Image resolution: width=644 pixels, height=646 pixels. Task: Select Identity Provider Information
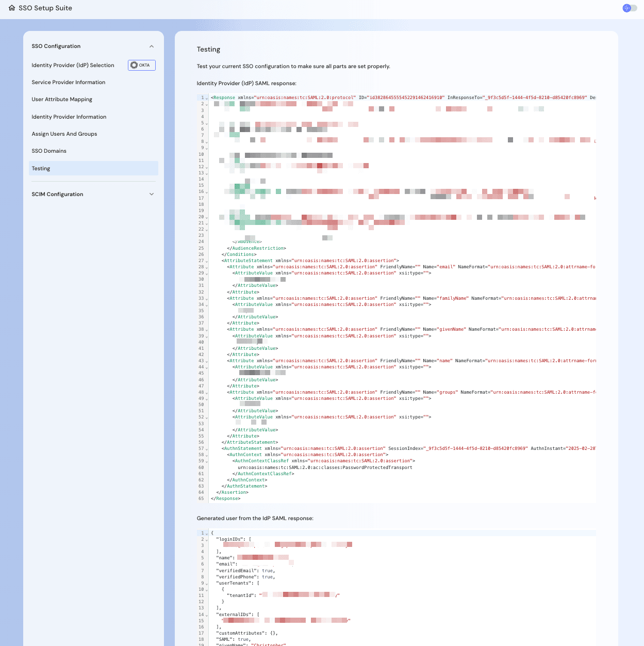click(69, 117)
